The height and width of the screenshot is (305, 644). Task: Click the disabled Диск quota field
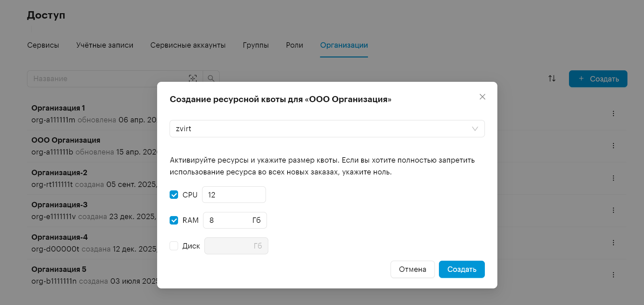(236, 246)
